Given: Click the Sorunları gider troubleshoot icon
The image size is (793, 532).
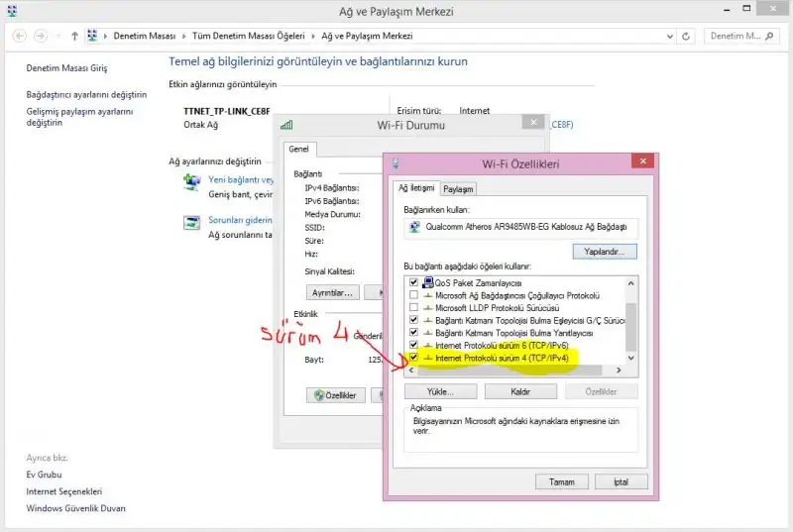Looking at the screenshot, I should click(x=191, y=223).
